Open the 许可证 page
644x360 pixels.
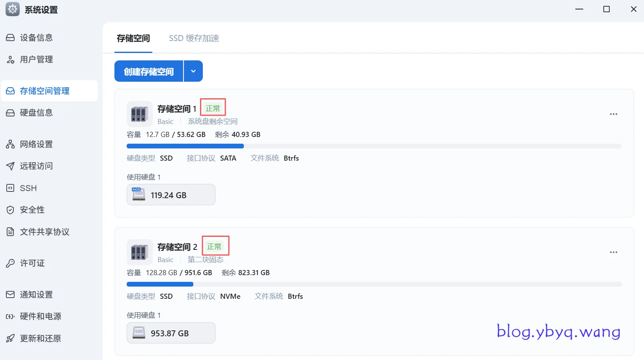(x=32, y=263)
